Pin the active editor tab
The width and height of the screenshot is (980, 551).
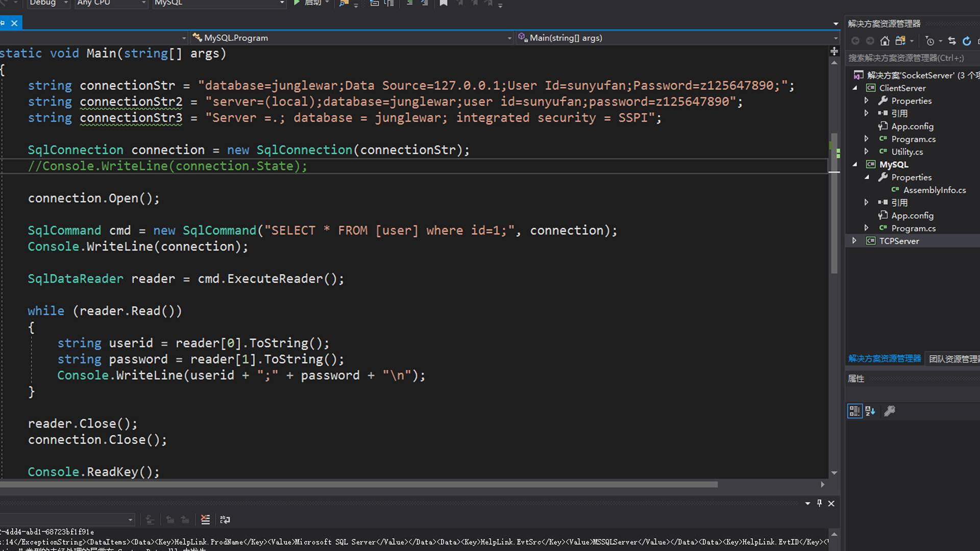[x=3, y=23]
